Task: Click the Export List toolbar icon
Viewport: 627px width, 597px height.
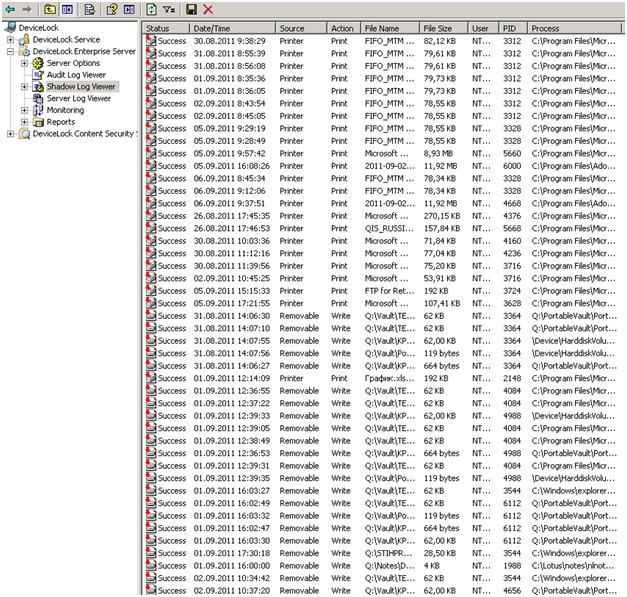Action: point(90,9)
